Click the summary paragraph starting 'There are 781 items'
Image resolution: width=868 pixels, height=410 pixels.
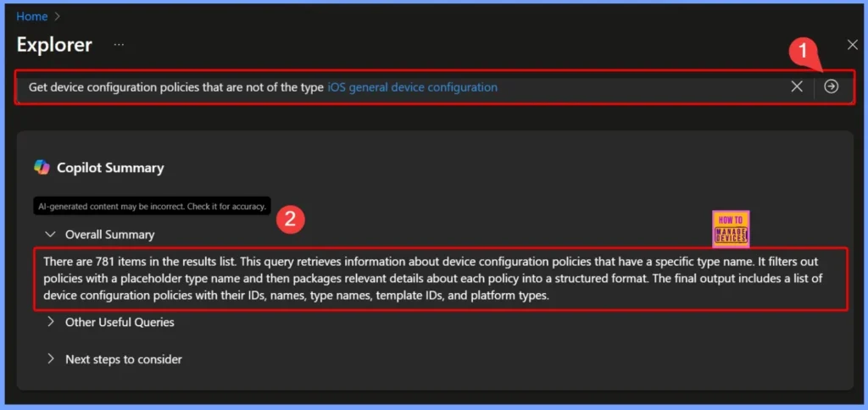click(x=433, y=279)
